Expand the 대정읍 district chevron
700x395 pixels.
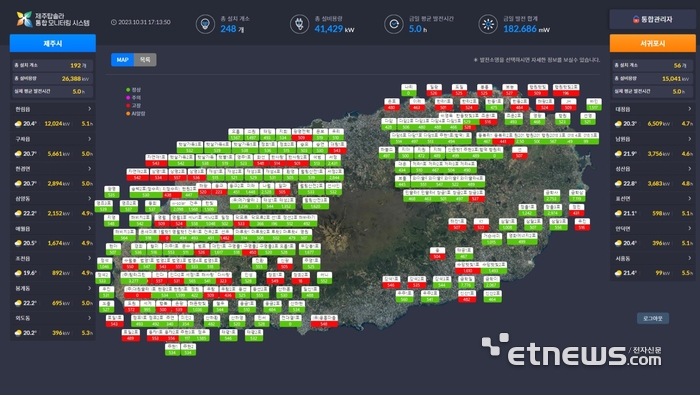click(x=689, y=109)
